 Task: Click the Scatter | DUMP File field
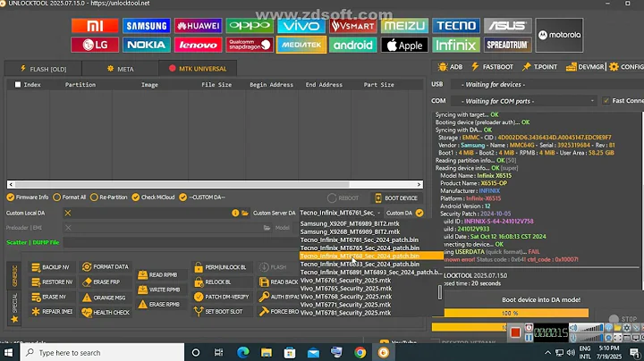tap(181, 242)
